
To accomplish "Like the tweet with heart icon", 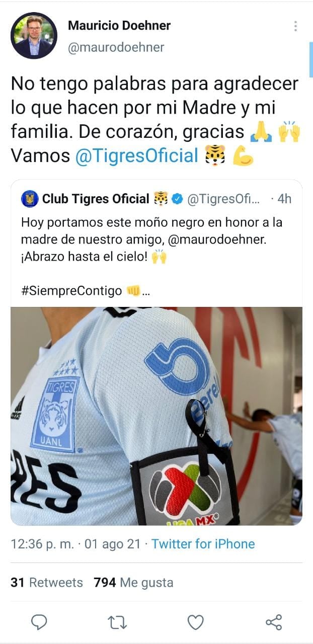I will (x=195, y=623).
